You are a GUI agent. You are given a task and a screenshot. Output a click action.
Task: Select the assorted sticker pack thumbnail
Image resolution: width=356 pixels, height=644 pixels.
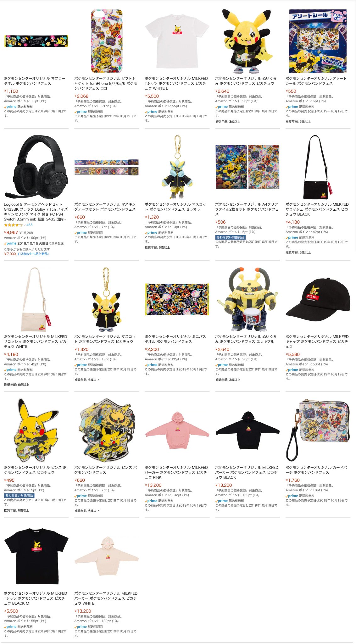pyautogui.click(x=318, y=41)
